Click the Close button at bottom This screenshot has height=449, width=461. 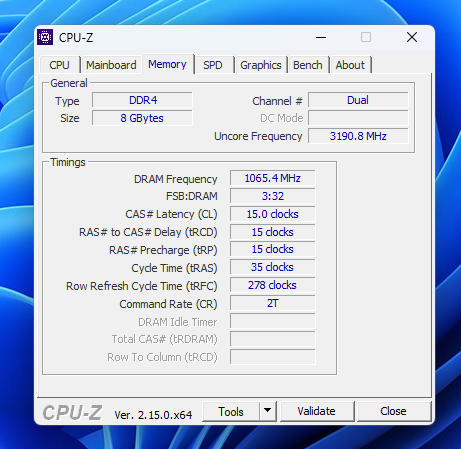point(394,411)
